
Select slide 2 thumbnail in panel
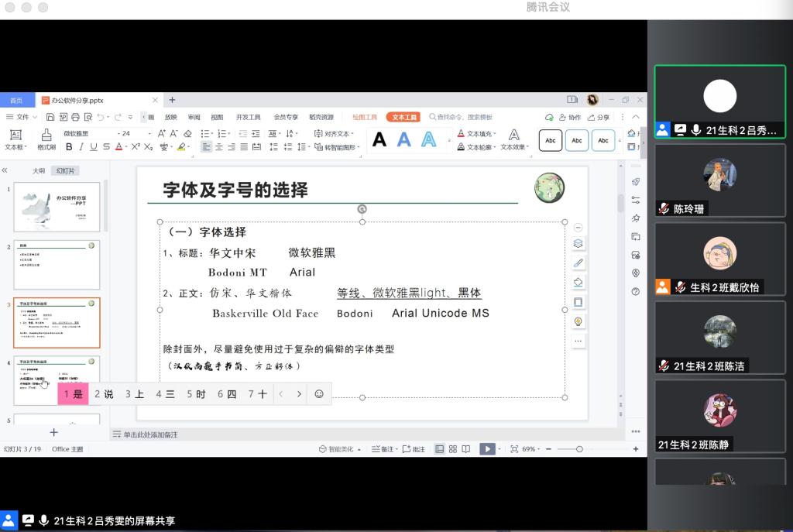coord(57,265)
